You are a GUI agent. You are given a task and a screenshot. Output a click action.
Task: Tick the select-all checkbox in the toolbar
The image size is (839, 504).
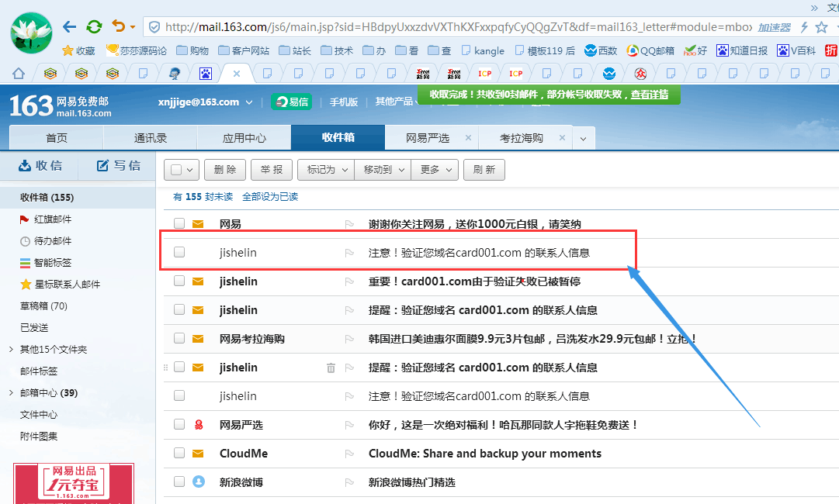click(x=176, y=170)
